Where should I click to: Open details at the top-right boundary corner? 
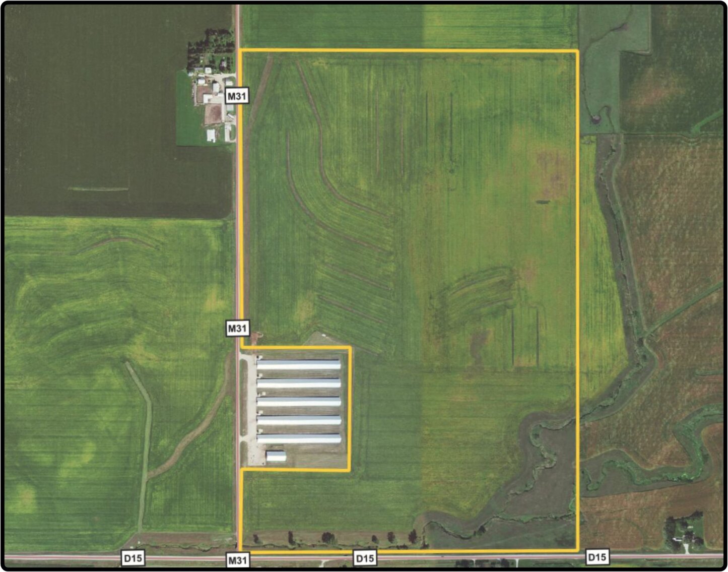[x=578, y=50]
